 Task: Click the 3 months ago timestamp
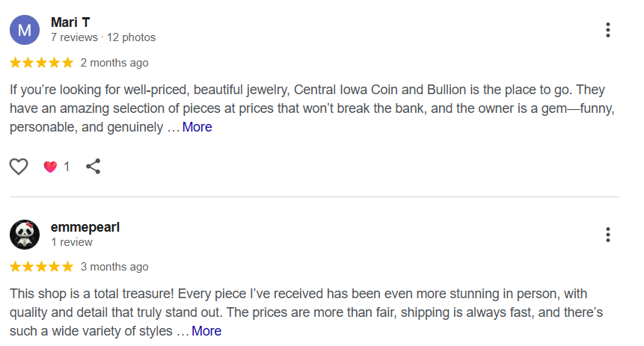(x=114, y=267)
